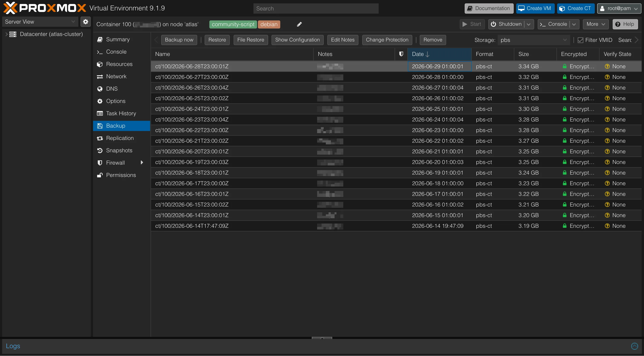The image size is (644, 356).
Task: Open the Replication tab
Action: (x=122, y=138)
